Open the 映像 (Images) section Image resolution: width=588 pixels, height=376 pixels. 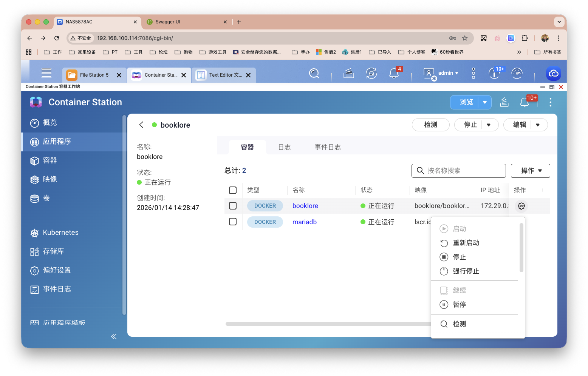coord(50,179)
